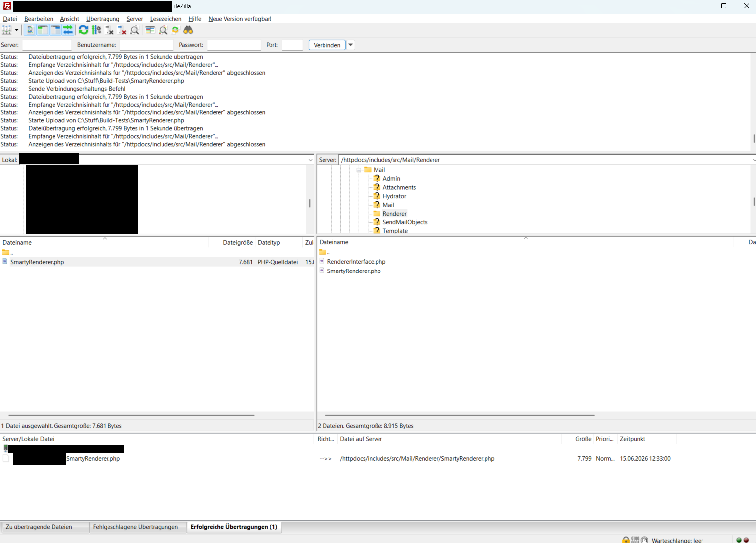Click the Benutzername input field
The height and width of the screenshot is (543, 756).
pyautogui.click(x=147, y=45)
